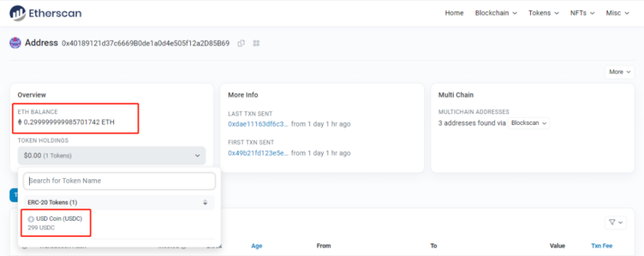The height and width of the screenshot is (256, 644).
Task: Expand the More dropdown button
Action: [619, 72]
